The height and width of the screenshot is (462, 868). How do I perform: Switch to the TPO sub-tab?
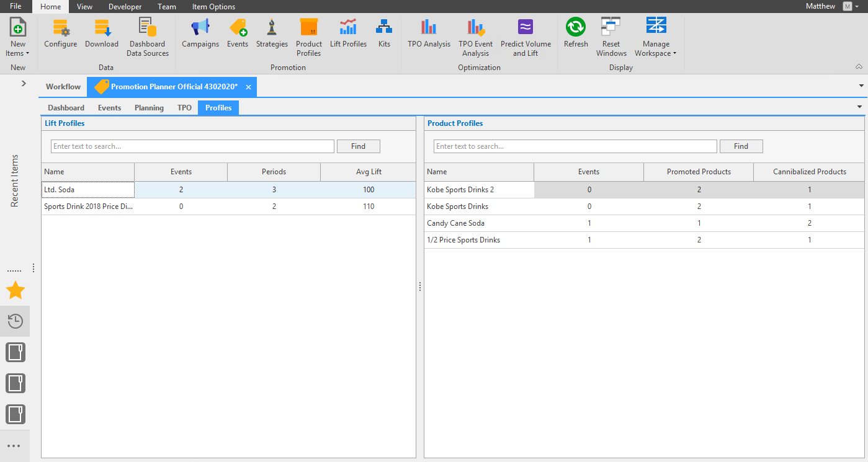pyautogui.click(x=184, y=108)
